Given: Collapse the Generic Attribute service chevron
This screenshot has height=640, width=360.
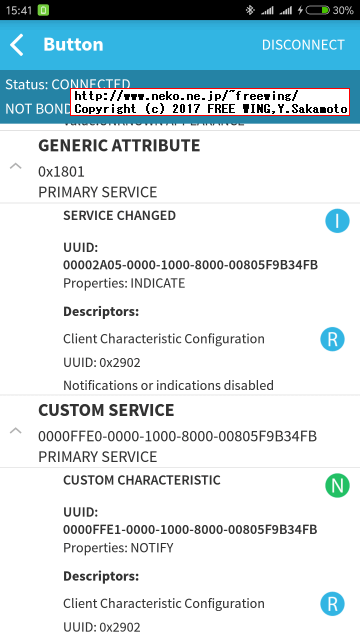Looking at the screenshot, I should click(x=16, y=166).
